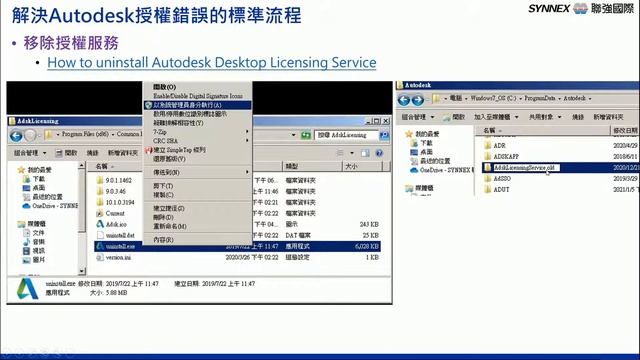Toggle the preview pane icon in AdskLicensing
This screenshot has width=640, height=360.
365,153
